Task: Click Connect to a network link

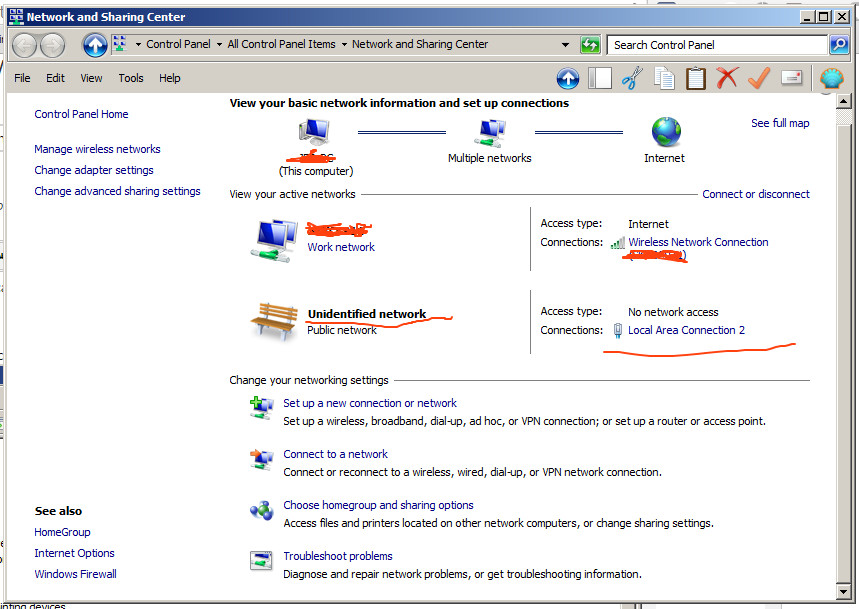Action: [335, 454]
